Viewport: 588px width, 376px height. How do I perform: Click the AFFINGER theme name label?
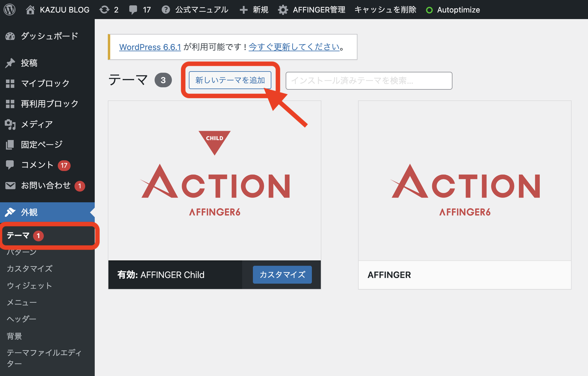(389, 275)
